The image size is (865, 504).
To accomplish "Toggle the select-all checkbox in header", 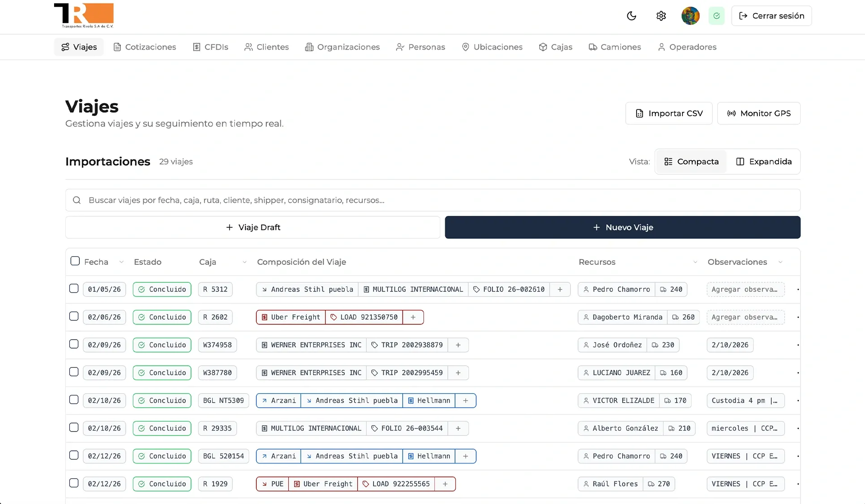I will [75, 261].
